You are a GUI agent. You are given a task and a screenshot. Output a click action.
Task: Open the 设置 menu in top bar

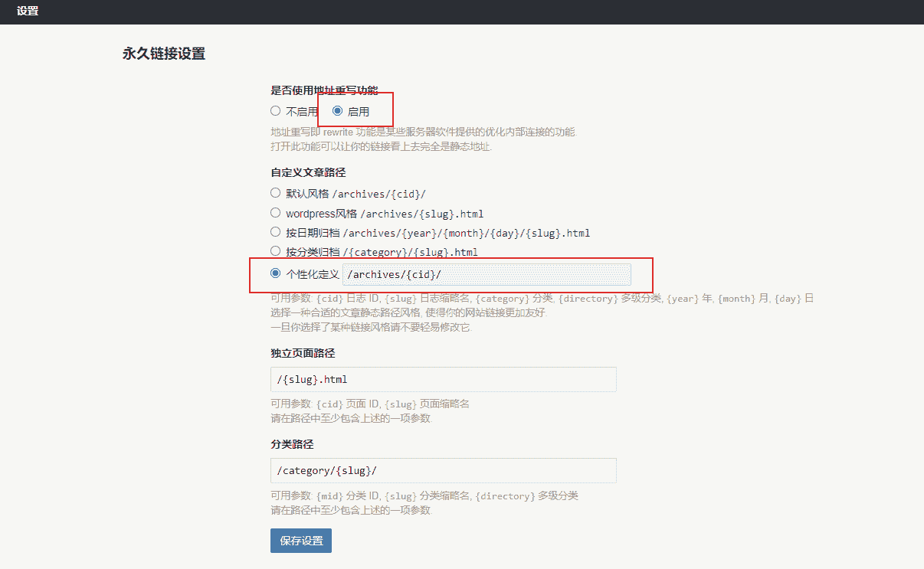pyautogui.click(x=28, y=11)
